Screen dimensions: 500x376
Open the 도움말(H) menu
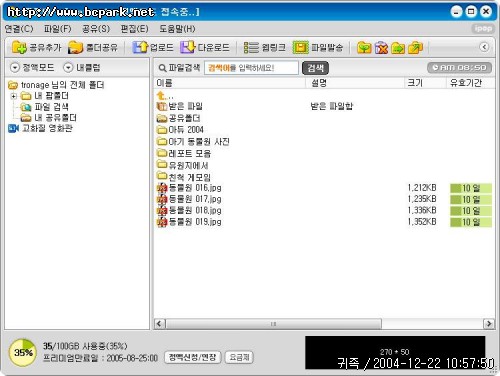click(177, 29)
